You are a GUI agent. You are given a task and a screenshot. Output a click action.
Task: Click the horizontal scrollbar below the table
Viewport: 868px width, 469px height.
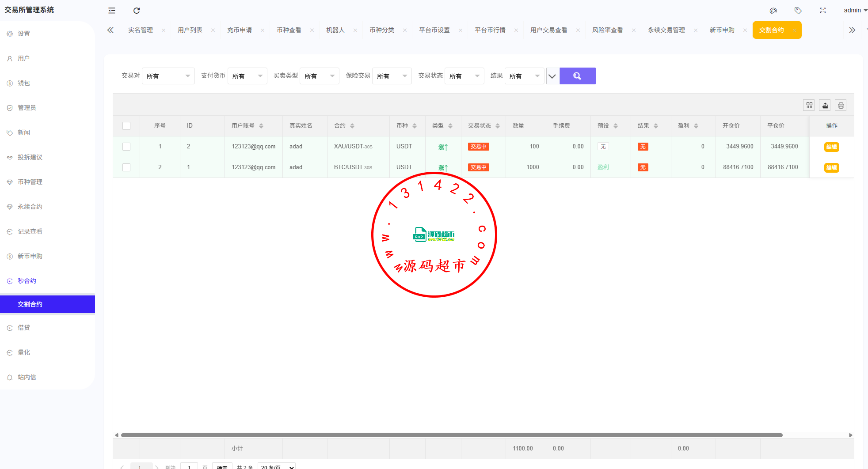click(x=451, y=435)
